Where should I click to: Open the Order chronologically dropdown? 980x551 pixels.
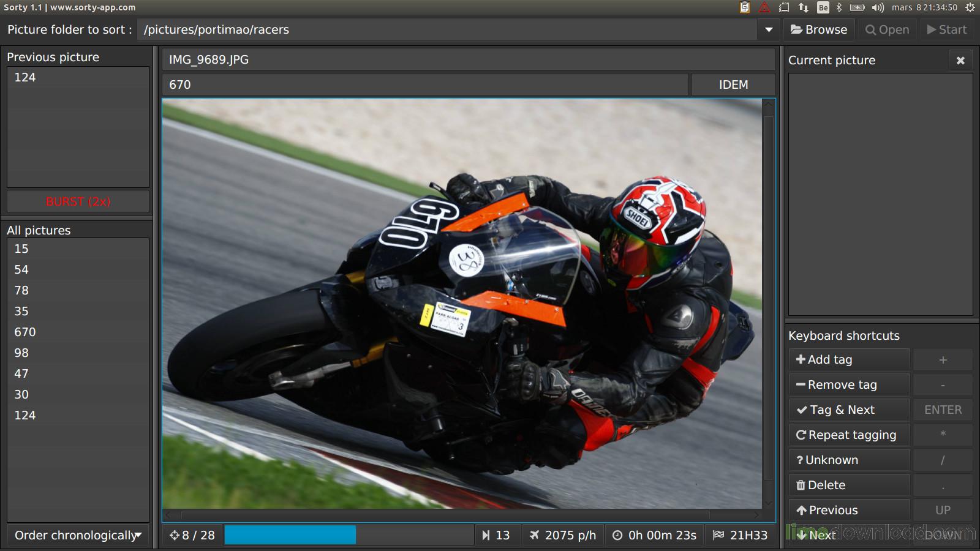point(78,535)
